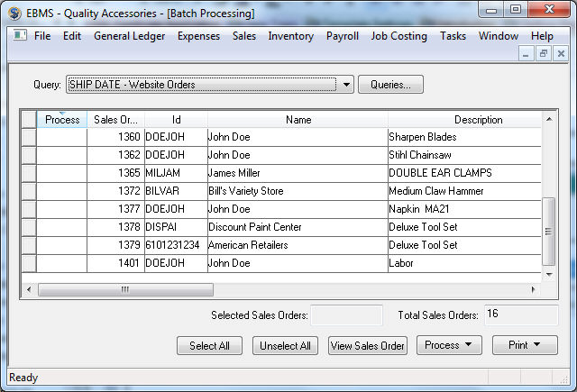Restore the inner Batch Processing window
Image resolution: width=577 pixels, height=392 pixels.
pyautogui.click(x=544, y=54)
